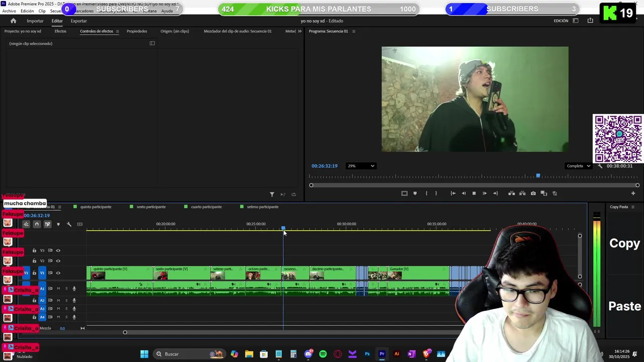This screenshot has width=644, height=362.
Task: Open the zoom level 29% dropdown
Action: (361, 166)
